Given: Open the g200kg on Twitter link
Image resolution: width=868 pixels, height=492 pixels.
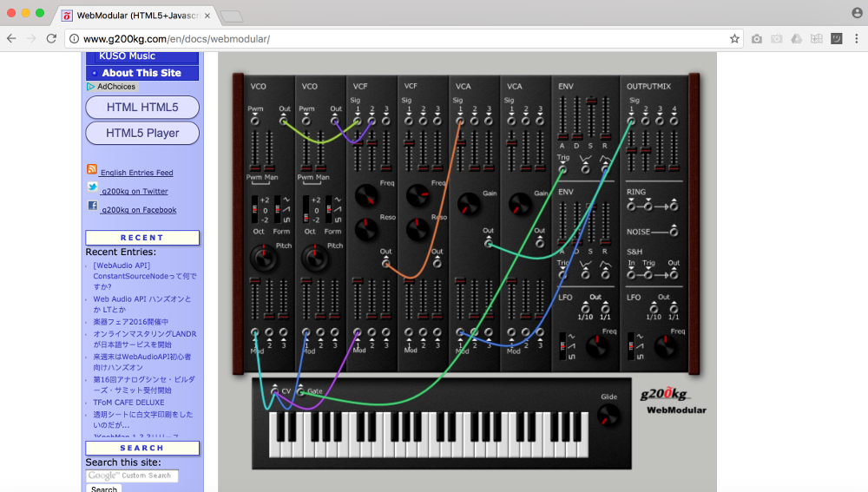Looking at the screenshot, I should point(135,192).
